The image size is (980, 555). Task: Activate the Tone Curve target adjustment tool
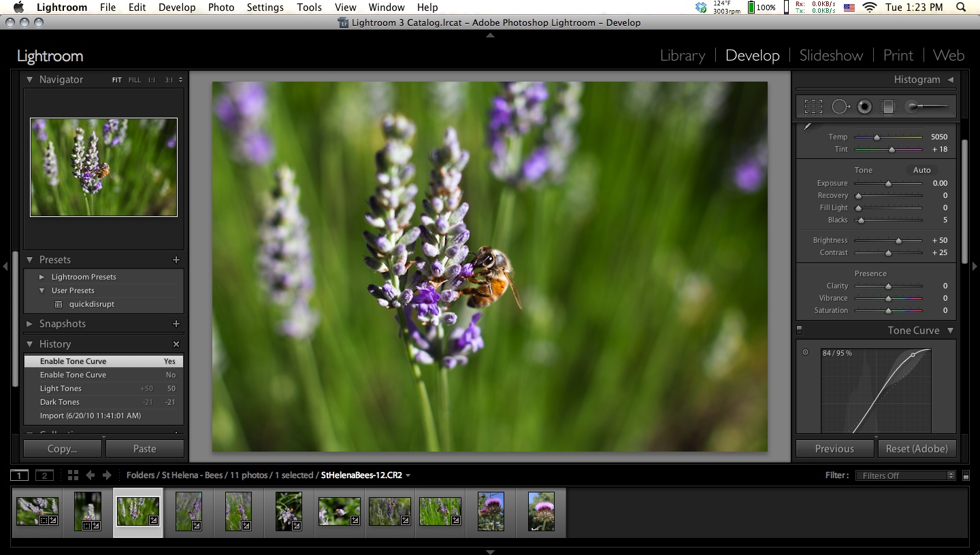pos(805,352)
